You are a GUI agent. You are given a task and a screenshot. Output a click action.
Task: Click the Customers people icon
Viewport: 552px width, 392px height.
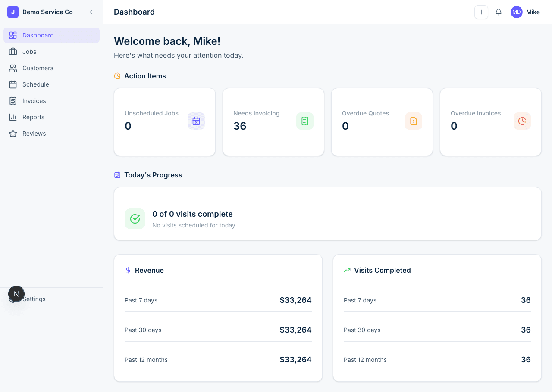click(x=13, y=68)
